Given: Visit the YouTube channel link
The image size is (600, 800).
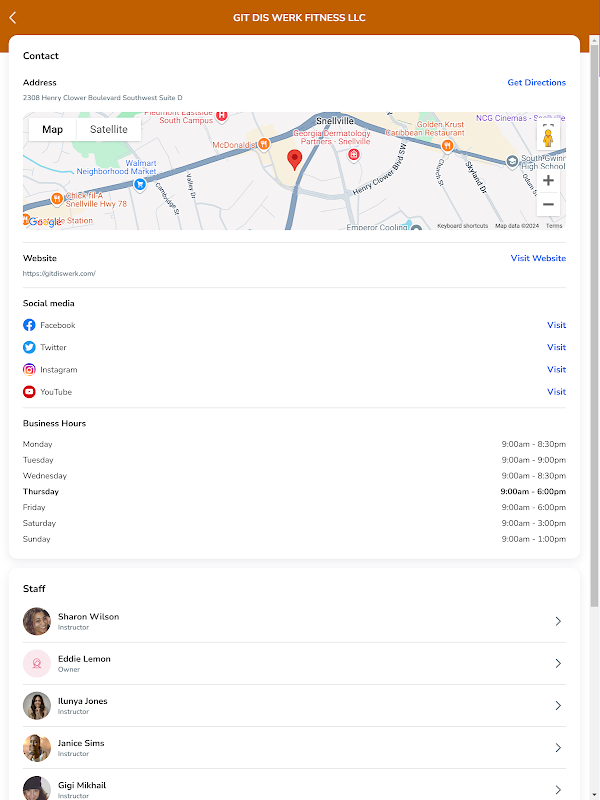Looking at the screenshot, I should pyautogui.click(x=556, y=392).
